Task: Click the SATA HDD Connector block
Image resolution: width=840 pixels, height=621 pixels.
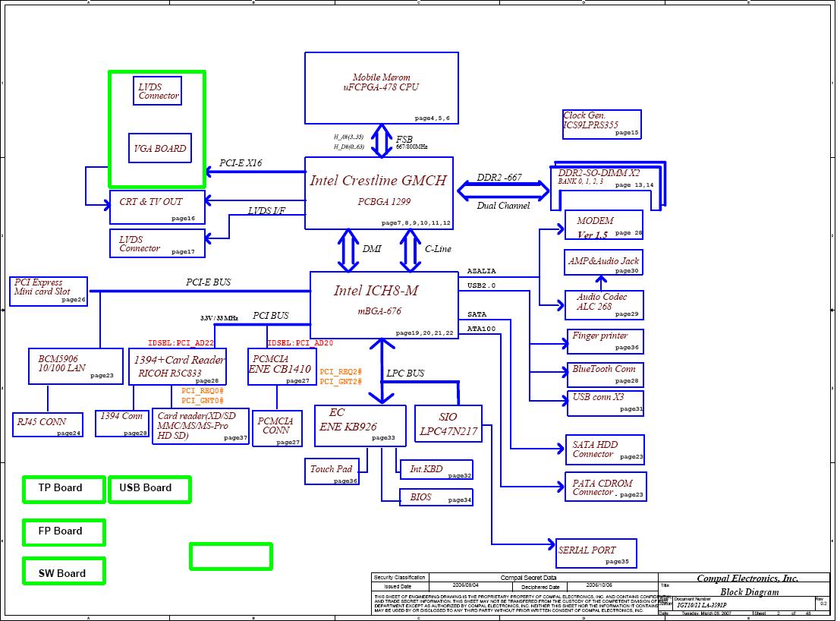Action: (605, 449)
